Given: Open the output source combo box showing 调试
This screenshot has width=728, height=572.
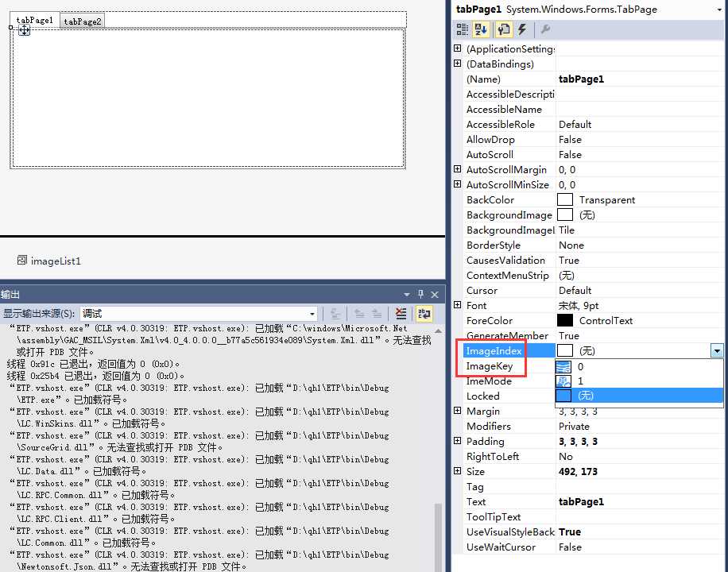Looking at the screenshot, I should click(x=199, y=314).
